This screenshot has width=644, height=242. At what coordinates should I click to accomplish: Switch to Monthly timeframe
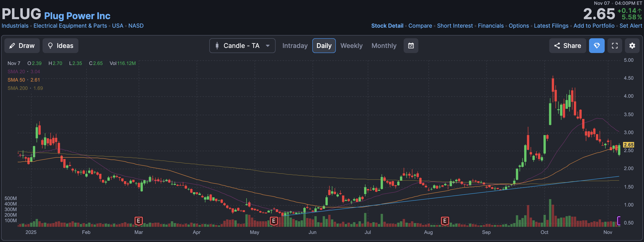coord(384,46)
